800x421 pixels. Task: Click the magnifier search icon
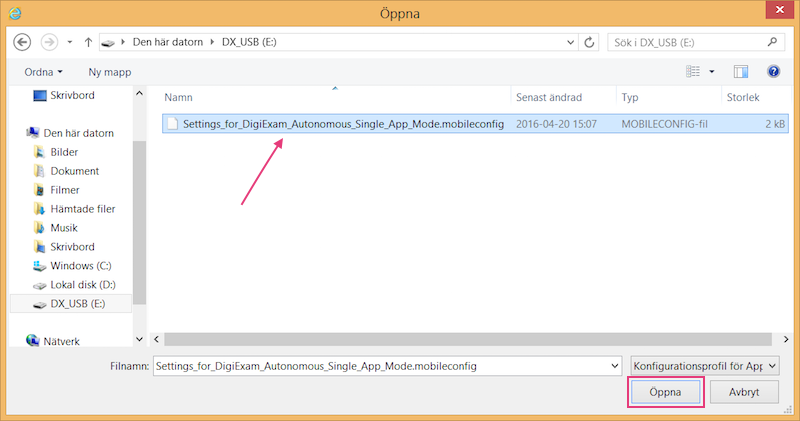point(772,42)
